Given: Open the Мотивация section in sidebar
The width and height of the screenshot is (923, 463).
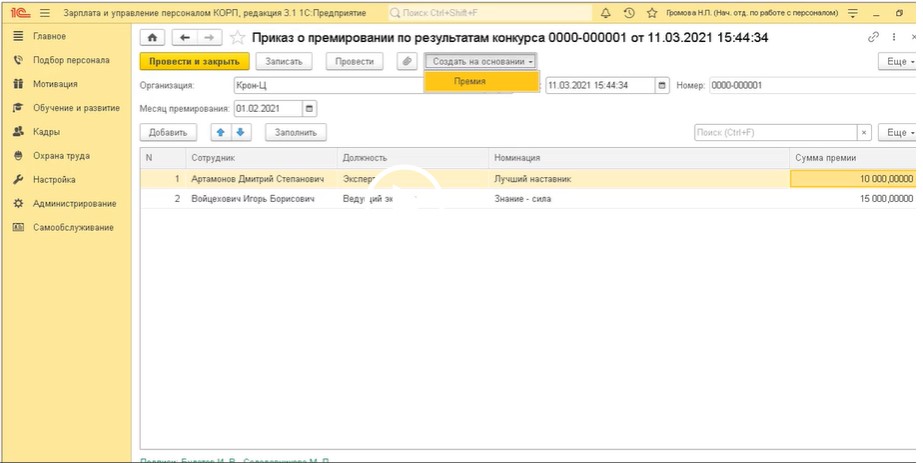Looking at the screenshot, I should pos(54,84).
